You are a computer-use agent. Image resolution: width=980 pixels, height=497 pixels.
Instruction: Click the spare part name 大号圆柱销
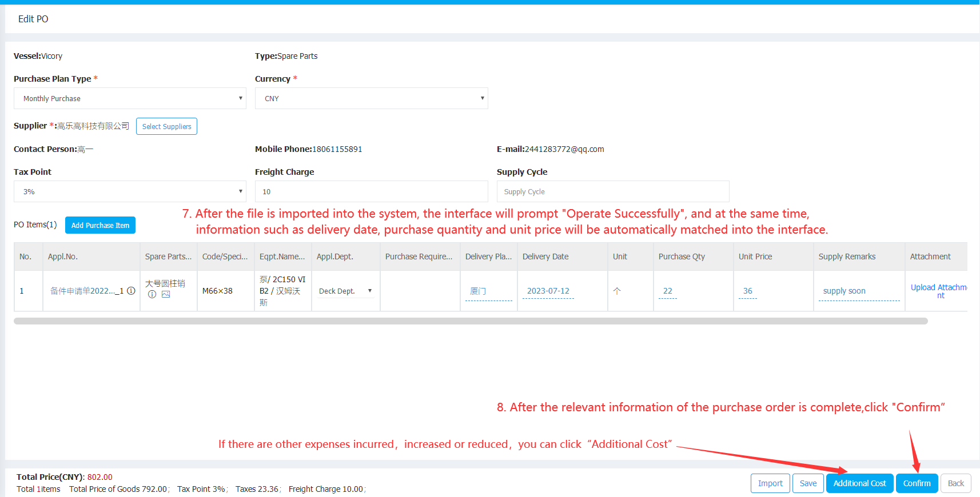pyautogui.click(x=165, y=283)
